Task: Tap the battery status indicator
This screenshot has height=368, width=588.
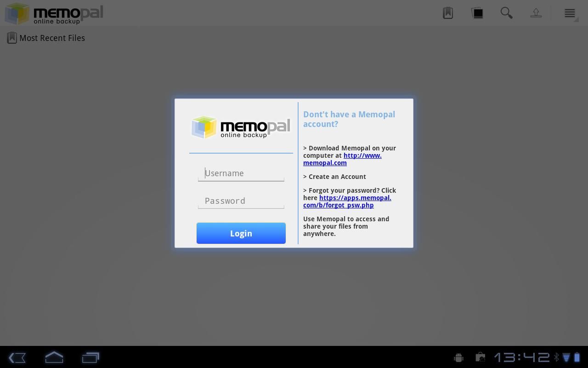Action: (x=577, y=357)
